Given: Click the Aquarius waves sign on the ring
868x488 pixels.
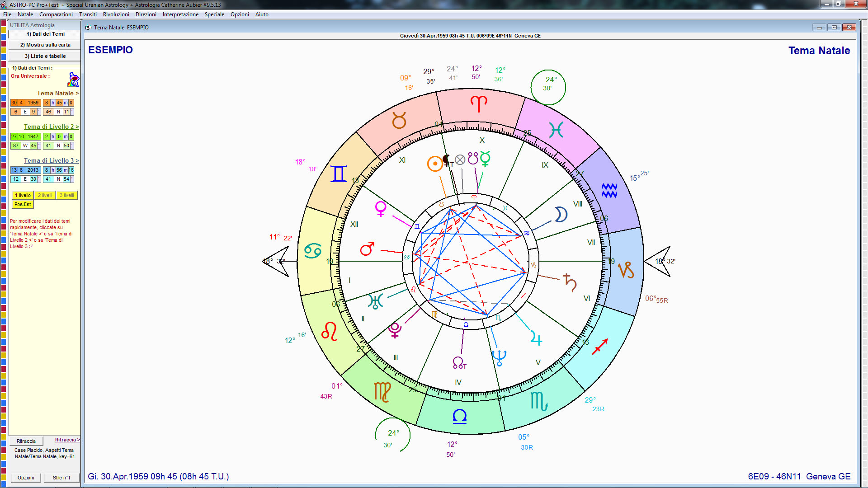Looking at the screenshot, I should [x=609, y=191].
